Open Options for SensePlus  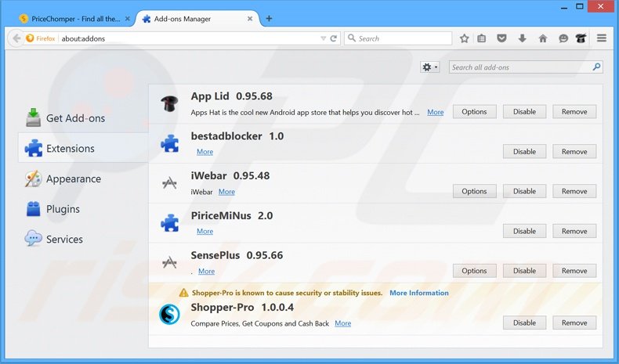[x=474, y=271]
